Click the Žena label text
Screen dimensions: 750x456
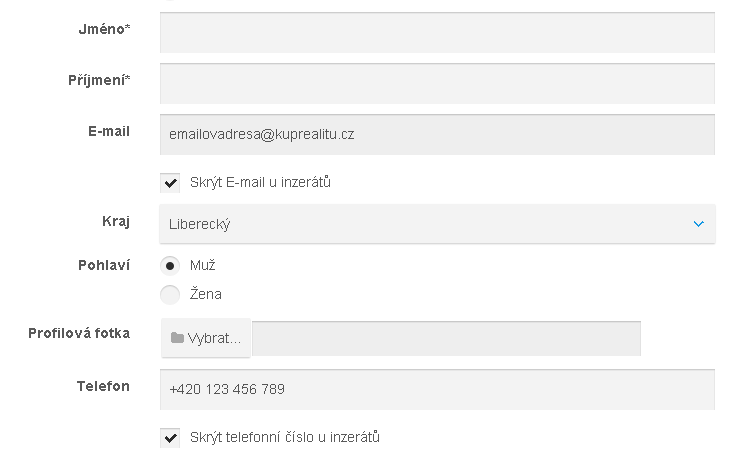tap(206, 294)
